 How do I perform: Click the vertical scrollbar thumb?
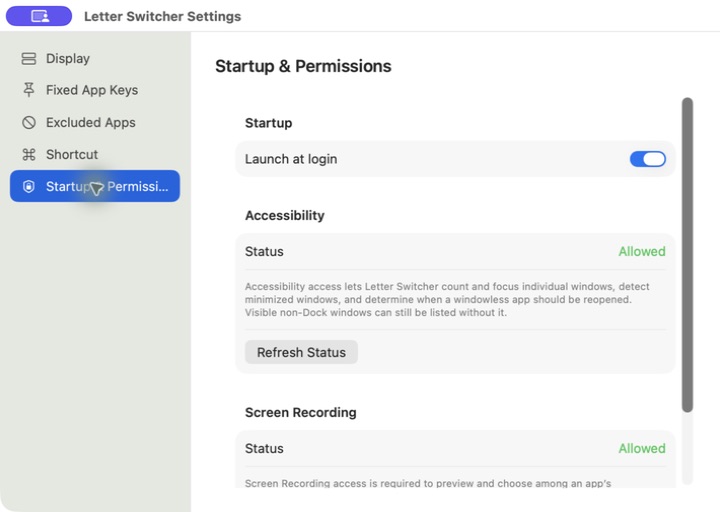(x=687, y=255)
